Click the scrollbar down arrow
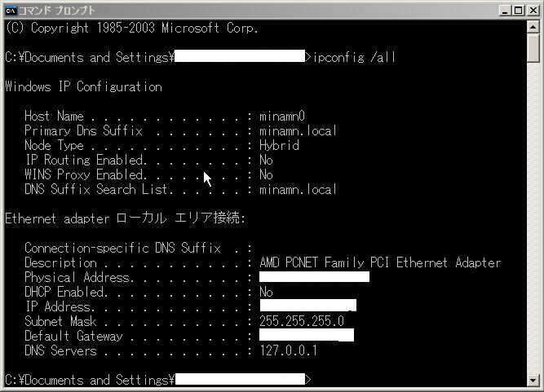 533,379
